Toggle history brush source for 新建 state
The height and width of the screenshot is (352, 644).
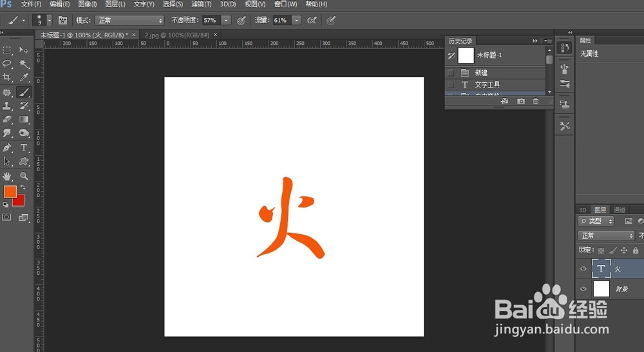pos(451,73)
